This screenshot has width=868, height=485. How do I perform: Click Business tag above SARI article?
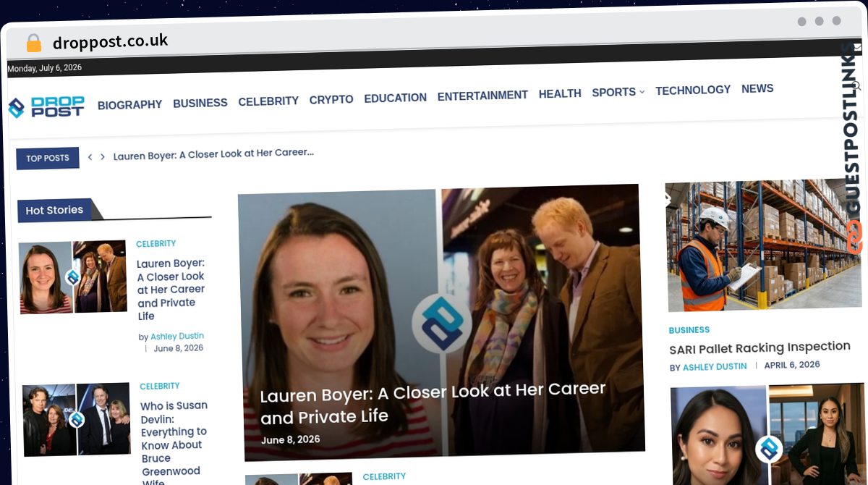[689, 330]
